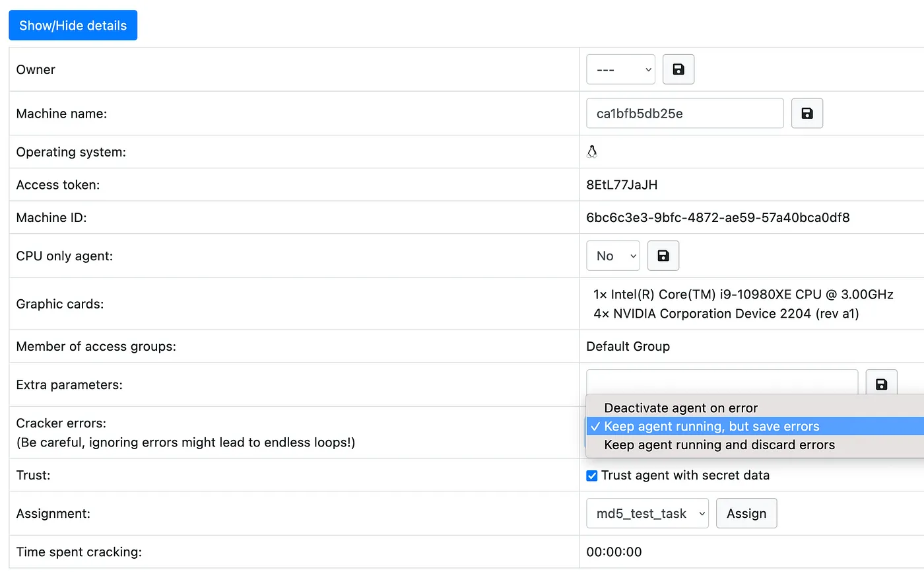Click the Cracker errors label
This screenshot has height=572, width=924.
[61, 423]
